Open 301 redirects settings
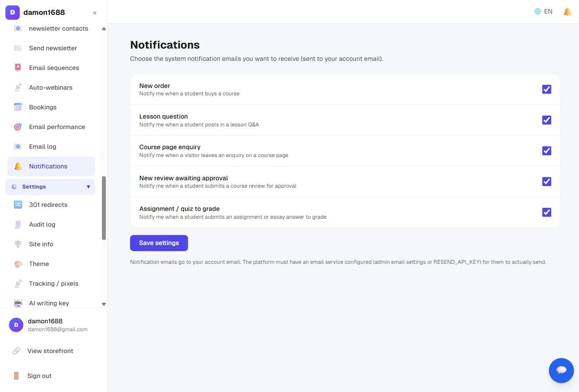The height and width of the screenshot is (392, 579). tap(51, 205)
